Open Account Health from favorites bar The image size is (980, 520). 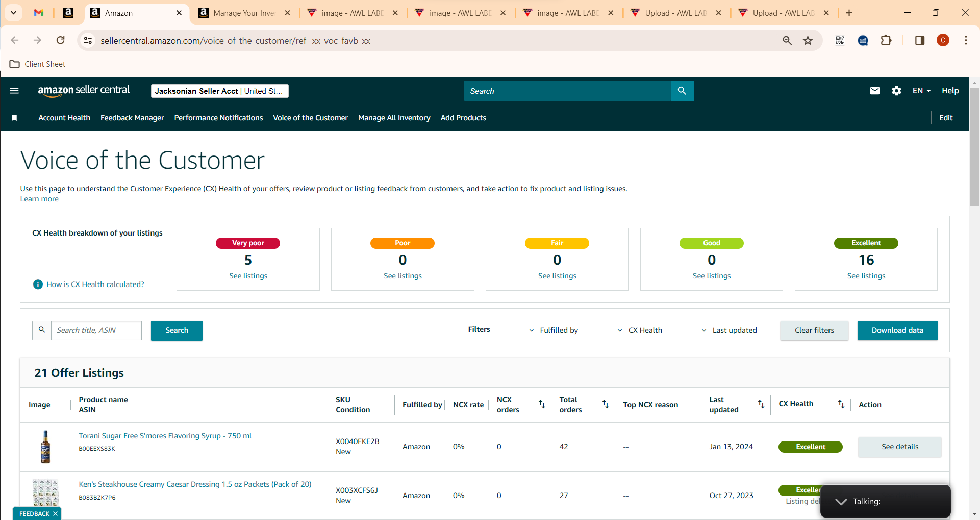click(64, 118)
